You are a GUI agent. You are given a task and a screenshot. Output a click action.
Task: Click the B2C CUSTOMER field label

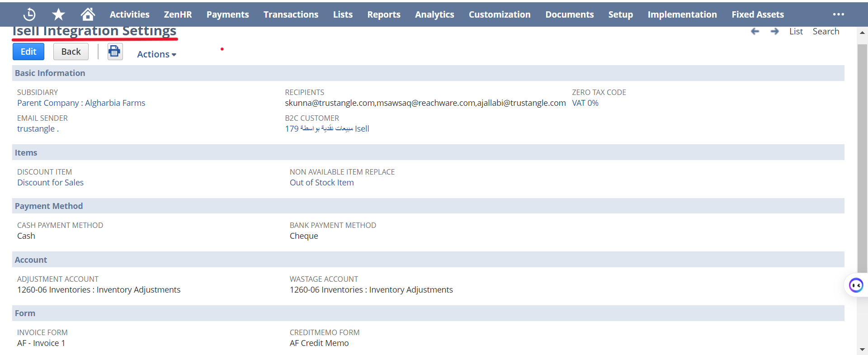(x=312, y=118)
